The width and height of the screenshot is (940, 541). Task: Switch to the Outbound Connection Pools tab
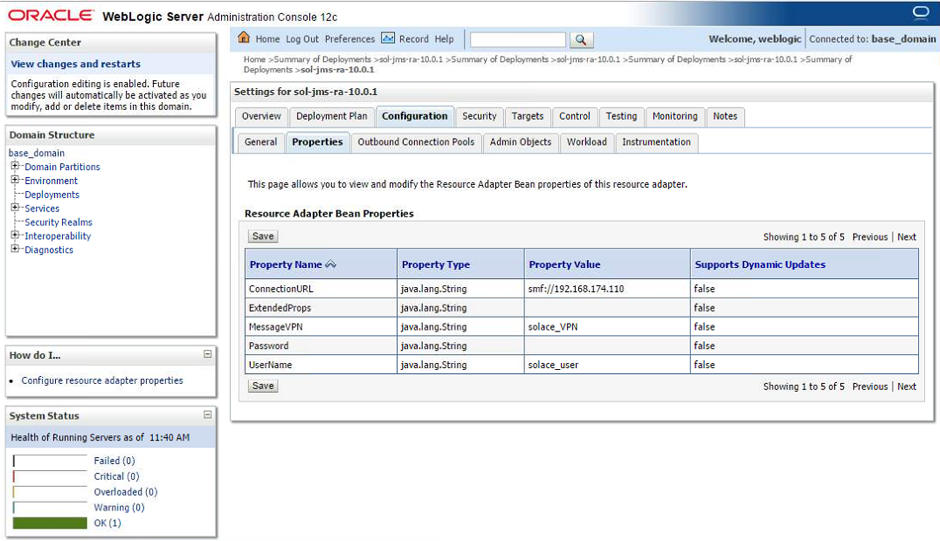pos(416,142)
